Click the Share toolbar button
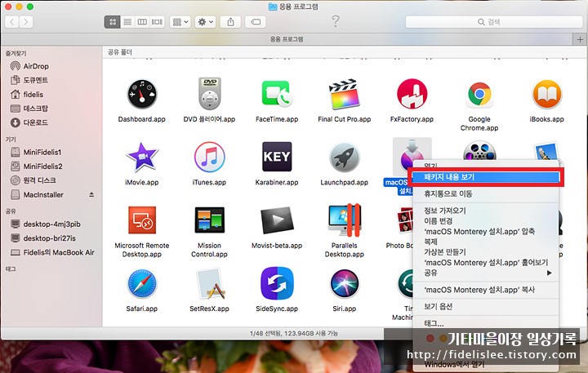The width and height of the screenshot is (588, 373). (230, 22)
